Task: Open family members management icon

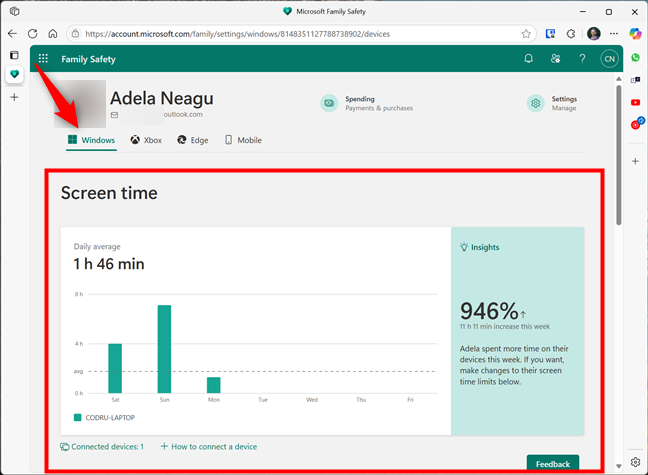Action: tap(555, 59)
